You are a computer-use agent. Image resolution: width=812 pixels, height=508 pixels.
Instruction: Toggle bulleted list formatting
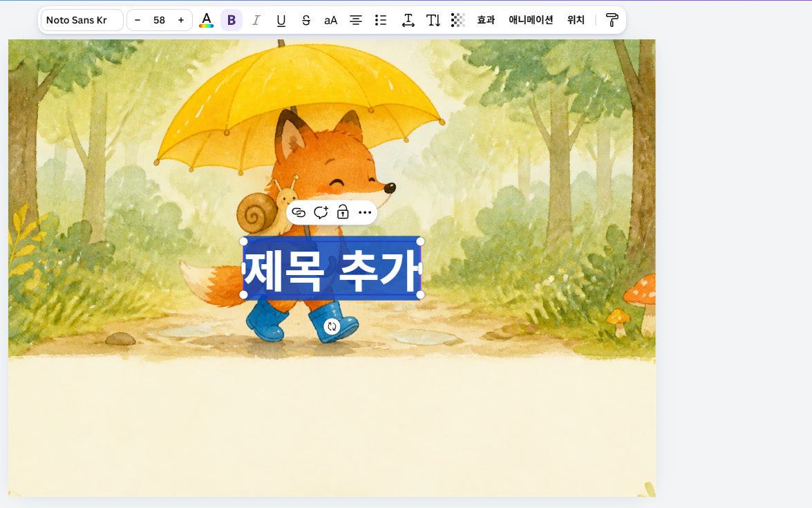[x=381, y=20]
